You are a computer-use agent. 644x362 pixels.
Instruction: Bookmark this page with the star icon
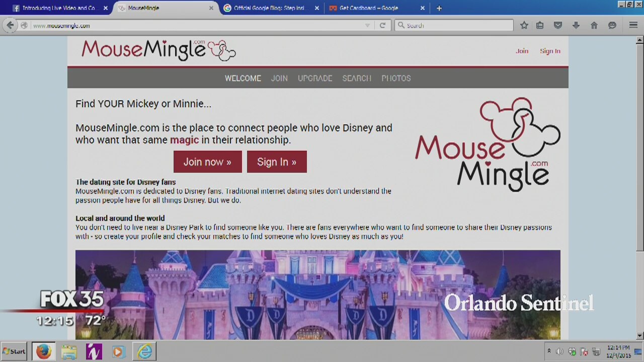pos(524,26)
